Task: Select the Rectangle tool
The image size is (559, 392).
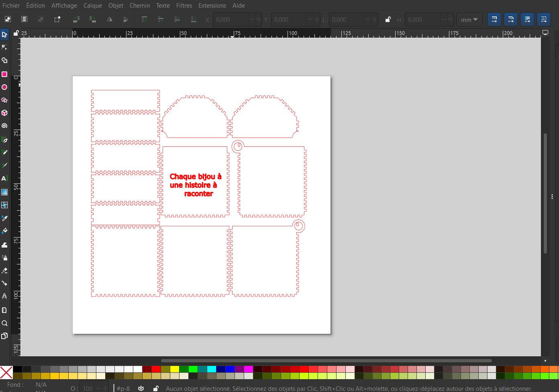Action: pyautogui.click(x=4, y=74)
